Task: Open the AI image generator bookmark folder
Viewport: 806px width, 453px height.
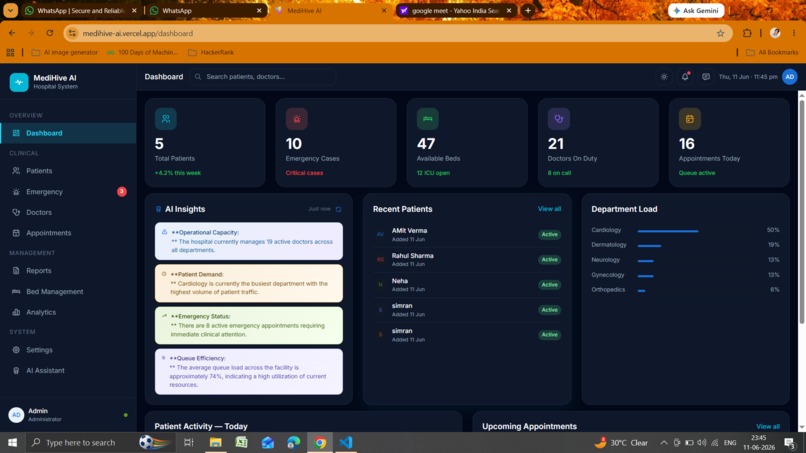Action: coord(64,52)
